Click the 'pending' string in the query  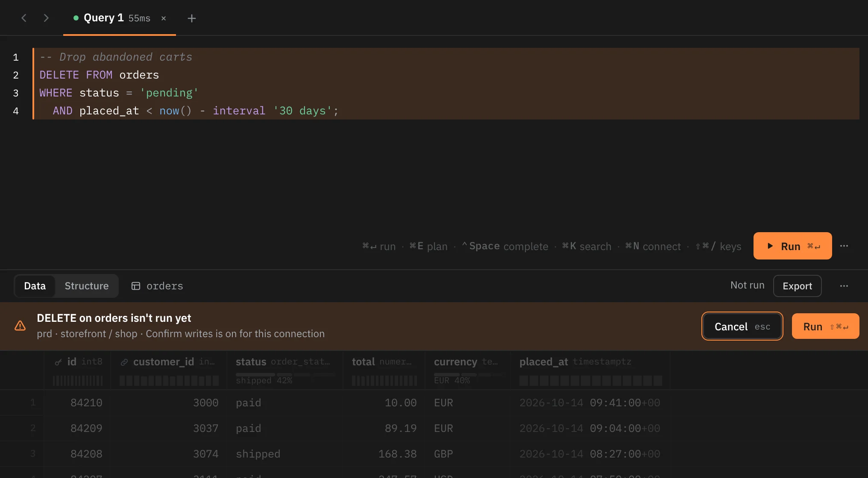coord(169,93)
